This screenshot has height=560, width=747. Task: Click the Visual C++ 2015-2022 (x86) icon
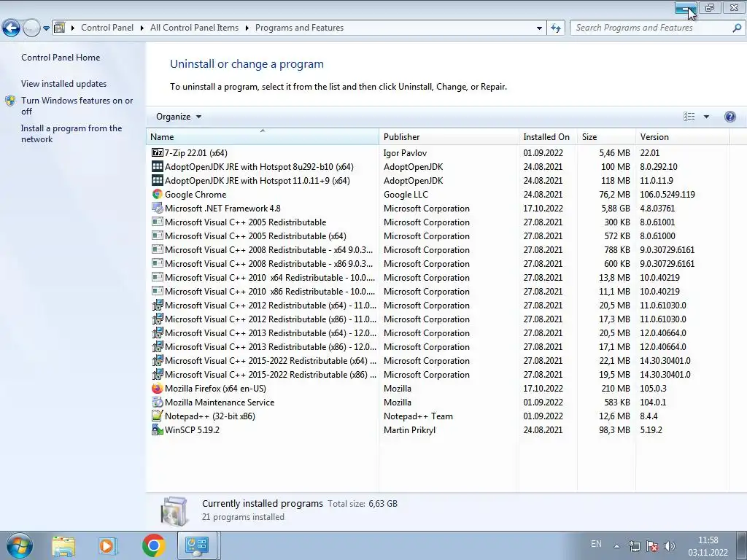click(x=158, y=375)
